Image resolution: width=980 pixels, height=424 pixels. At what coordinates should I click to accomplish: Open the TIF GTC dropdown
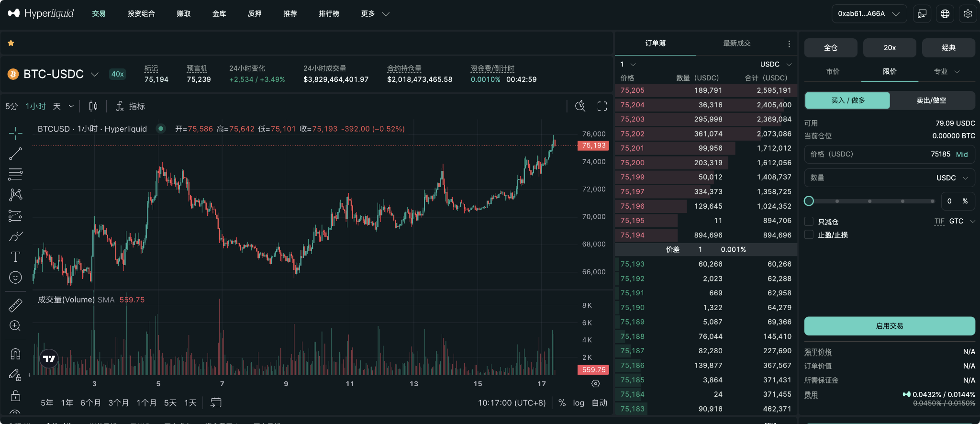961,221
